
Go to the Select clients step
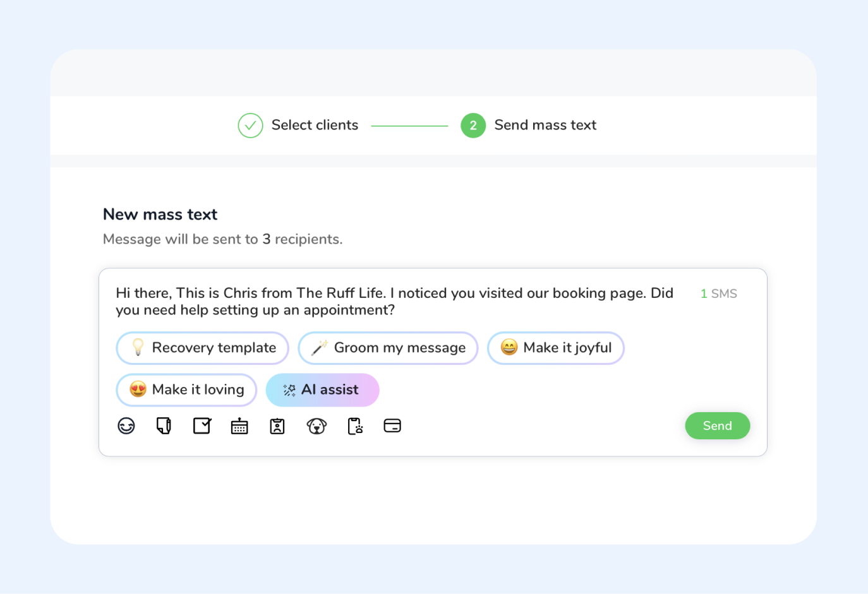[x=315, y=125]
